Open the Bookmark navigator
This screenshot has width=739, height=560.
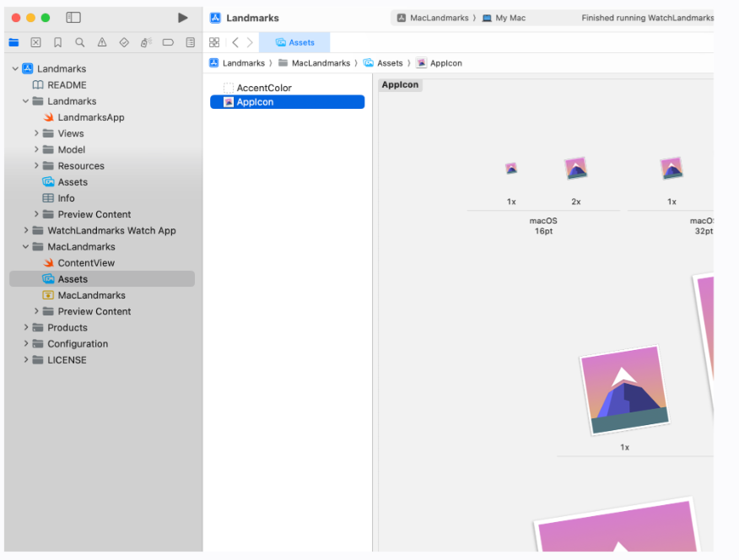(58, 42)
